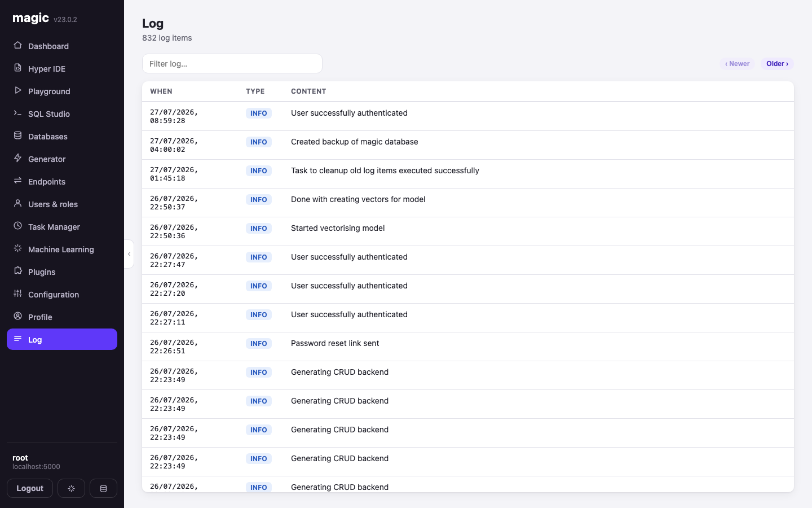The image size is (812, 508).
Task: Focus the Filter log input field
Action: (x=232, y=64)
